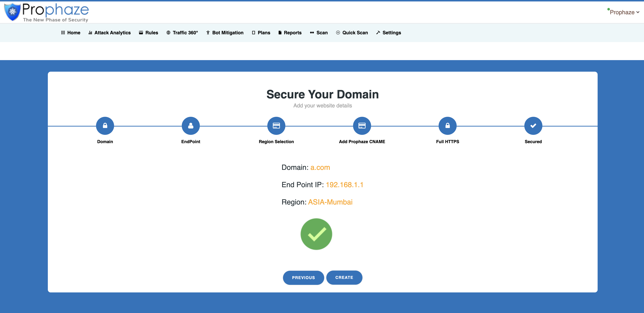This screenshot has width=644, height=313.
Task: Navigate to the Rules tab
Action: coord(149,32)
